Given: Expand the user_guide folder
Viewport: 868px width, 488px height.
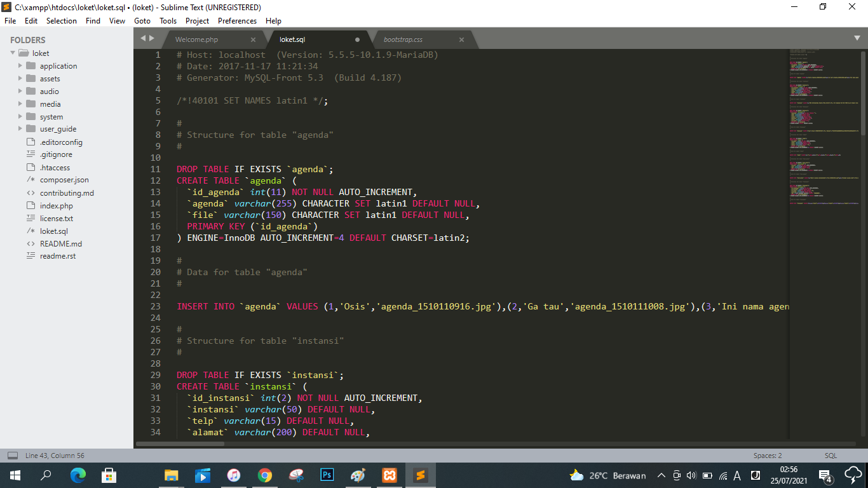Looking at the screenshot, I should tap(20, 129).
